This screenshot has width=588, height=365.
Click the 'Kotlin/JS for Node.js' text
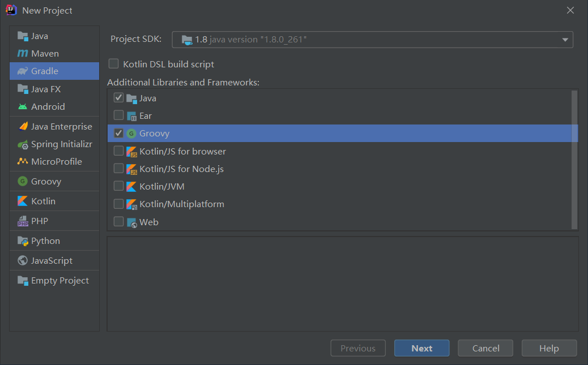pos(181,169)
